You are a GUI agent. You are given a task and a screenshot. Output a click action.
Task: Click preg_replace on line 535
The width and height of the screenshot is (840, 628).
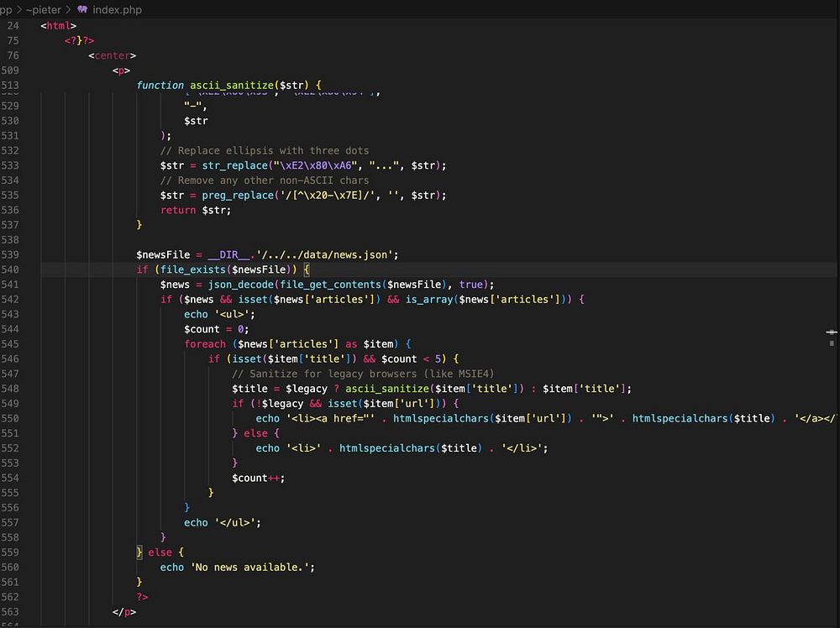pyautogui.click(x=238, y=196)
